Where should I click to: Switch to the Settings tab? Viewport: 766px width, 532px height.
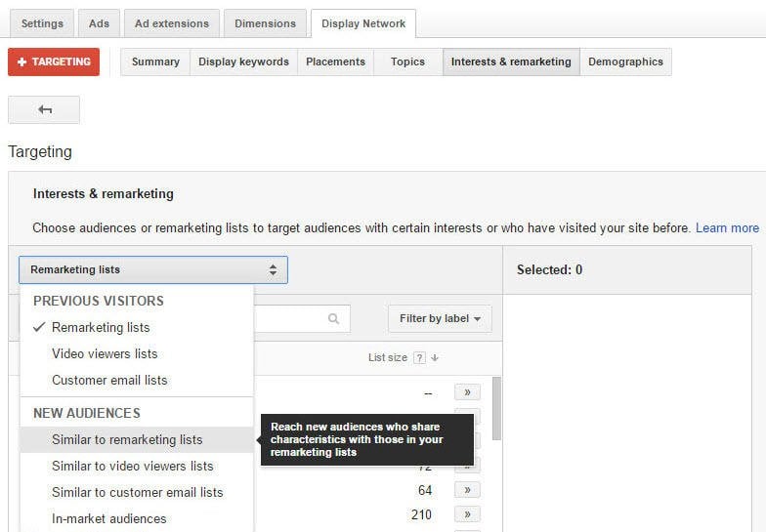click(42, 23)
